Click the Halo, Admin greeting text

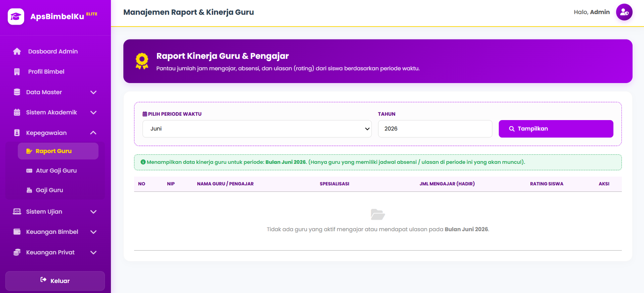pyautogui.click(x=592, y=12)
